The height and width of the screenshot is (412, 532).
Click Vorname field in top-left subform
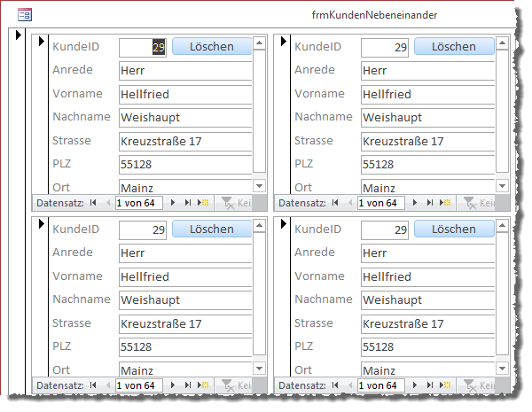(x=185, y=94)
